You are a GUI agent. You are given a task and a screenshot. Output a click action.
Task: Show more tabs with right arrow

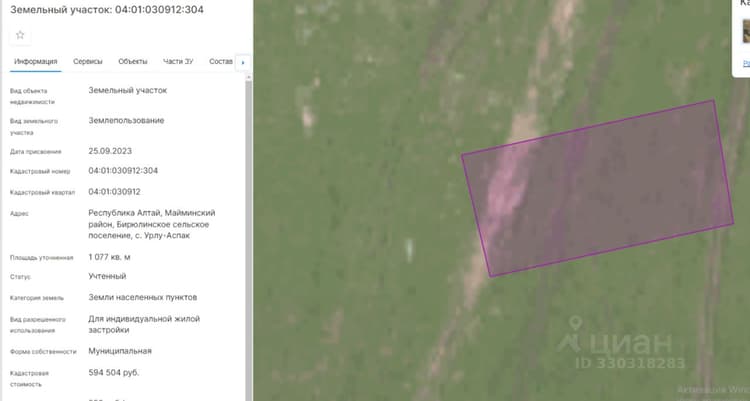pos(243,63)
